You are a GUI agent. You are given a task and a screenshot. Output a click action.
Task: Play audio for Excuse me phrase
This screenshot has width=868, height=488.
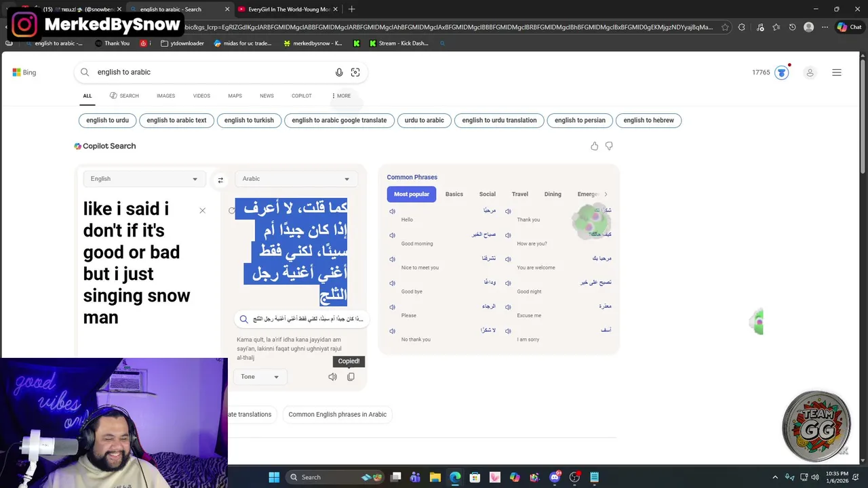[x=508, y=307]
